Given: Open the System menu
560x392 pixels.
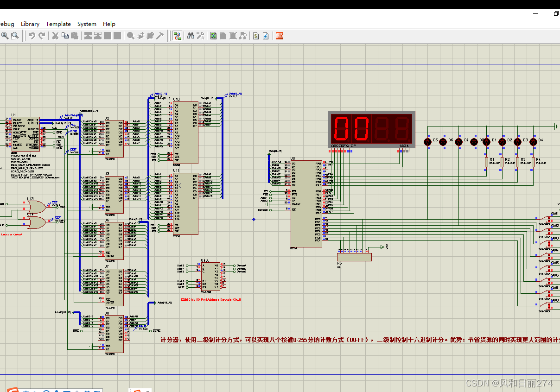Looking at the screenshot, I should pos(87,24).
